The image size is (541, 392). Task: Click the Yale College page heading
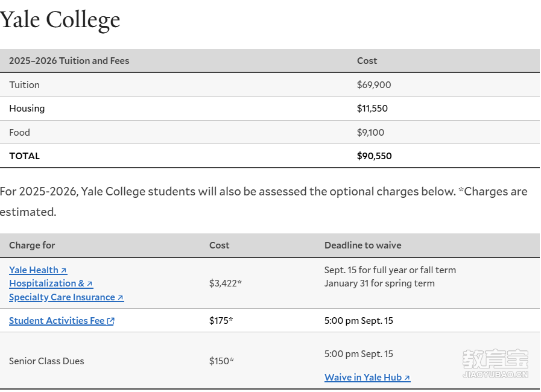click(x=60, y=20)
